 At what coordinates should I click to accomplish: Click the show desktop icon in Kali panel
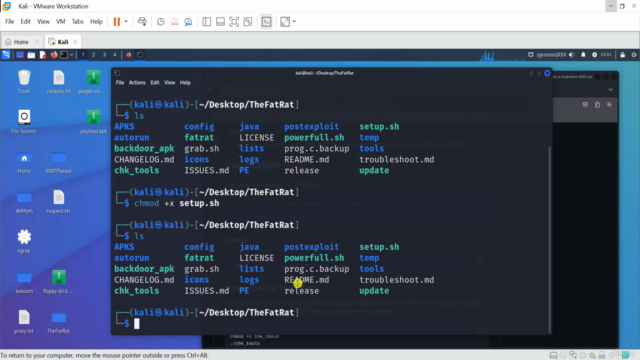pos(20,55)
